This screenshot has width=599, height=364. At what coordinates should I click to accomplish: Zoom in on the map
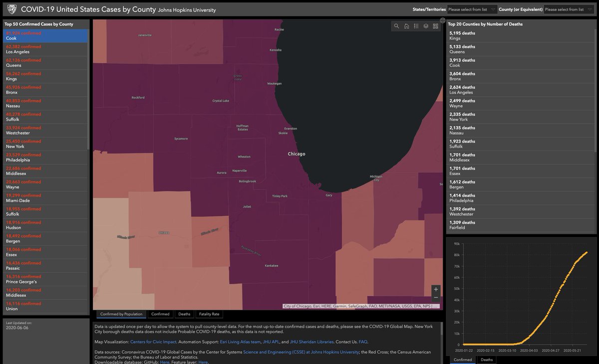coord(436,289)
